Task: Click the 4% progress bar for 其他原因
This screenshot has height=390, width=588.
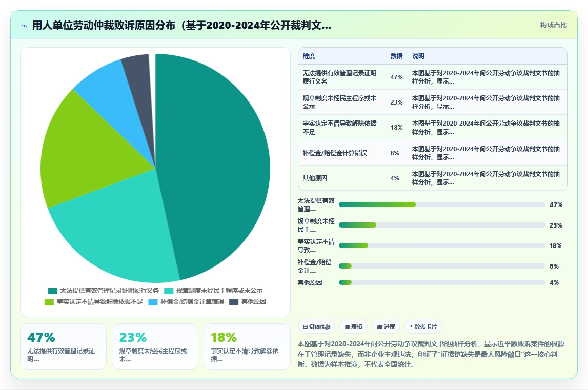Action: point(442,282)
